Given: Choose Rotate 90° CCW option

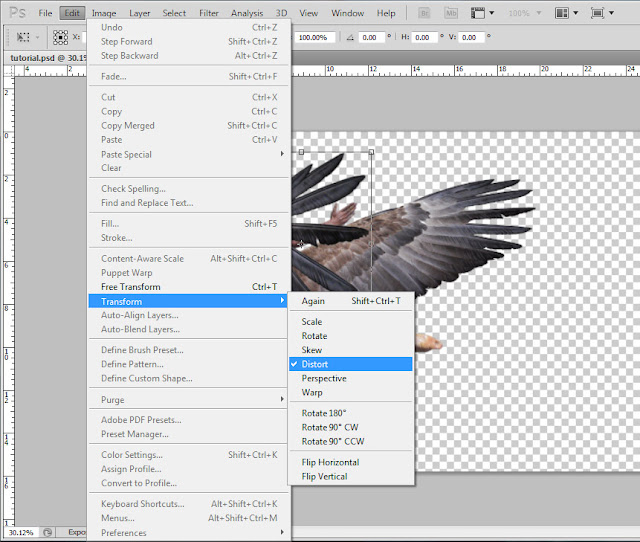Looking at the screenshot, I should click(350, 441).
